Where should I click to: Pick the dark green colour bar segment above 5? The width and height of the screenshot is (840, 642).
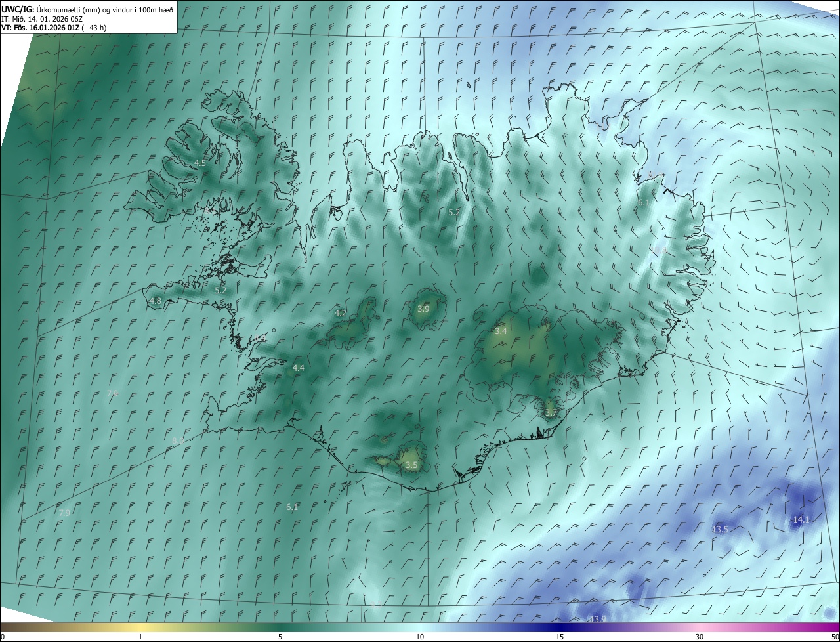(x=280, y=628)
